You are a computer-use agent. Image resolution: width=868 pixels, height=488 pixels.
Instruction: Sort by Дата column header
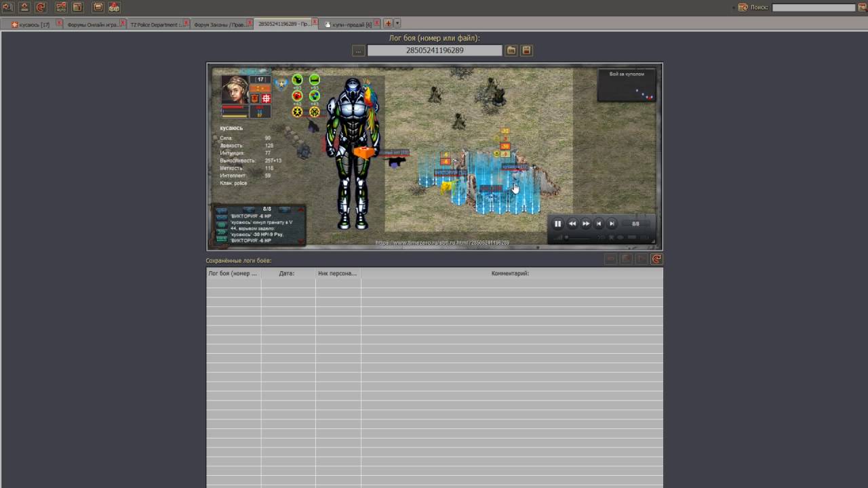[288, 273]
